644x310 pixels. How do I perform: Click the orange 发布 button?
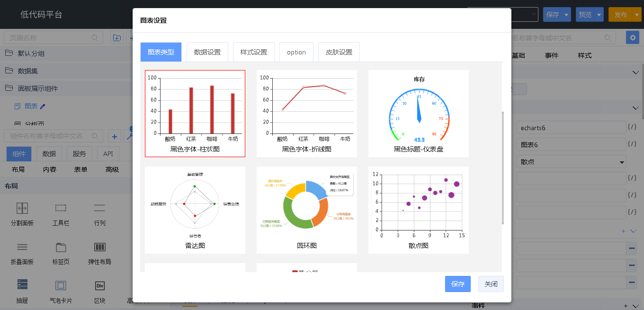(x=620, y=15)
